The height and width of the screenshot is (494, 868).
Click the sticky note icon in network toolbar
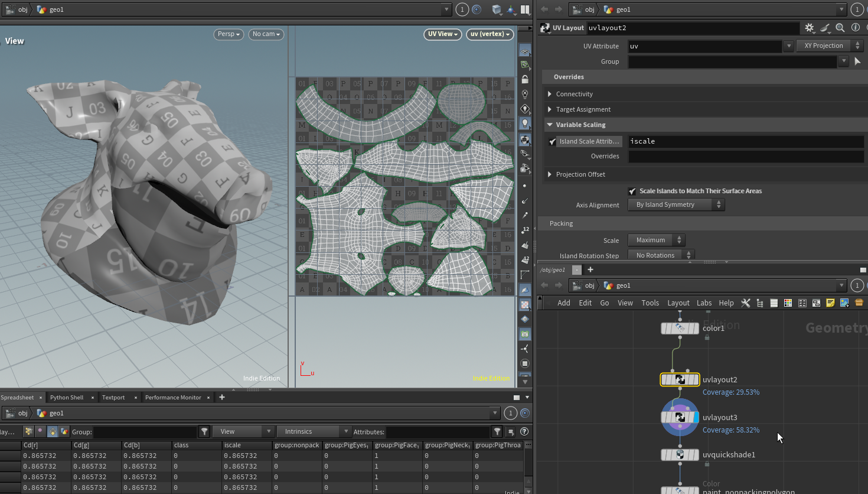(830, 303)
